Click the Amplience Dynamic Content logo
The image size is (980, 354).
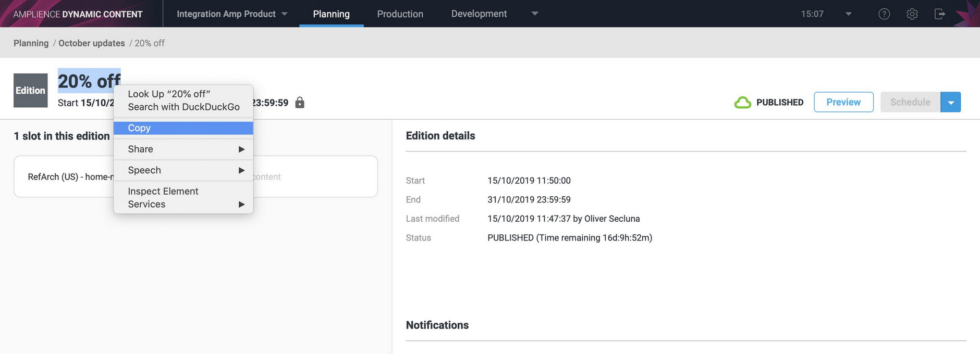pyautogui.click(x=78, y=14)
